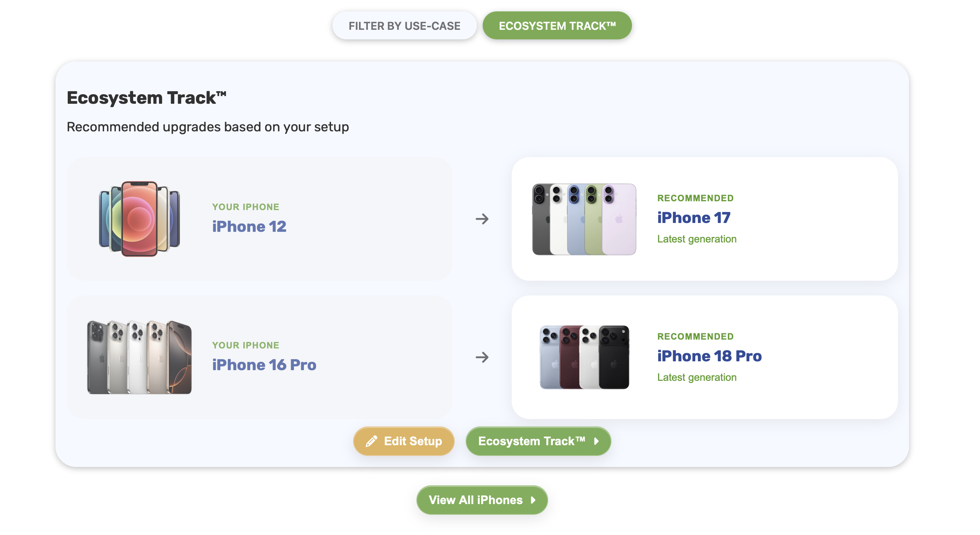Open the green Ecosystem Track™ button below cards

click(x=538, y=441)
